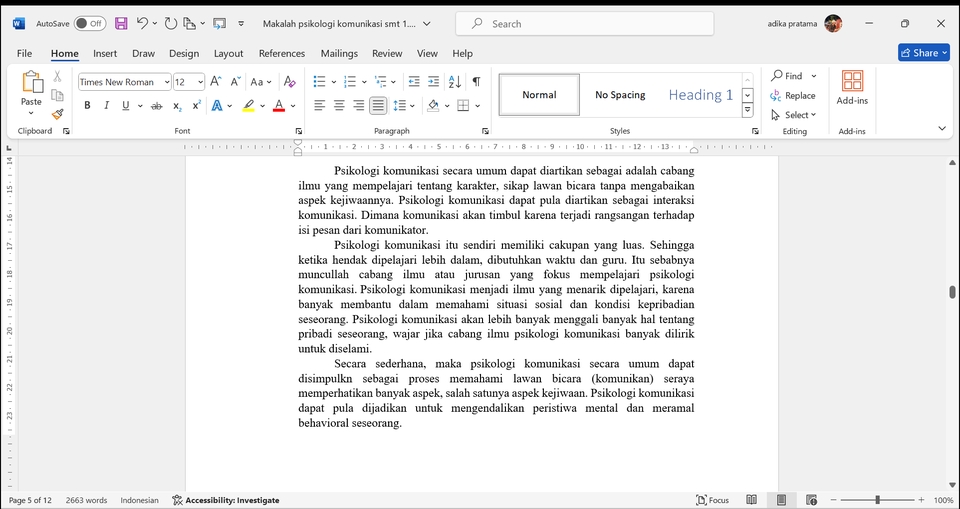Decrease font size with the smaller A icon
The width and height of the screenshot is (960, 509).
pos(236,81)
